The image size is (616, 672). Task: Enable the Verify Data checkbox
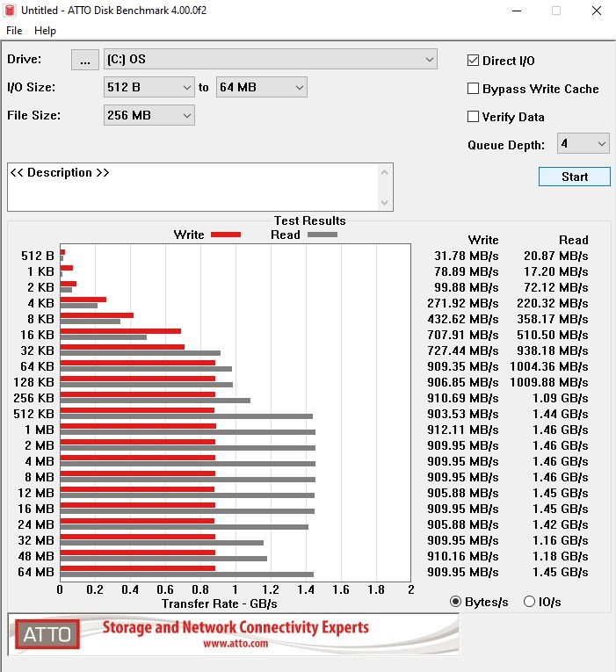pos(474,117)
